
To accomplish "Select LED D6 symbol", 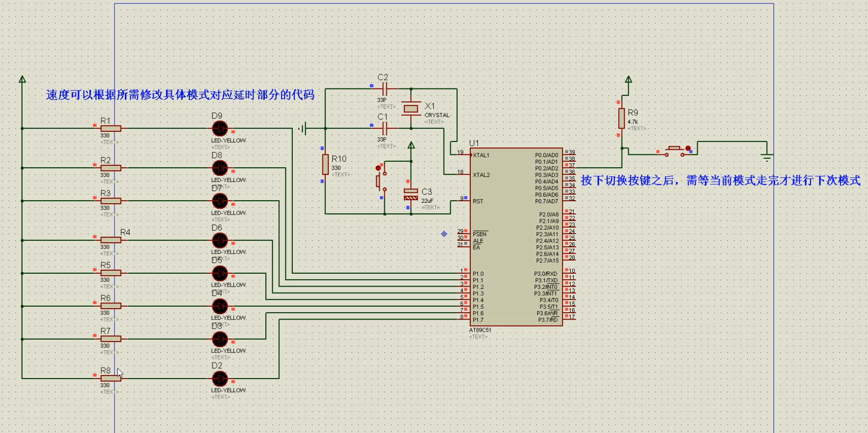I will (x=220, y=240).
